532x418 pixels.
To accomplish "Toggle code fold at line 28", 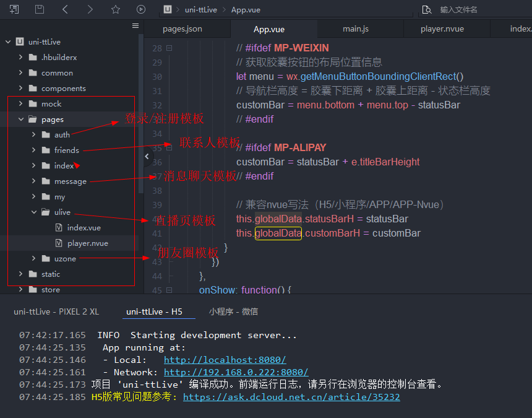I will 169,48.
